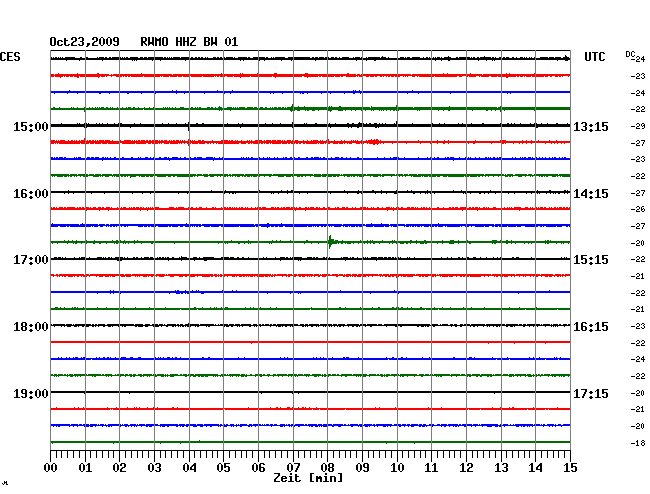The image size is (650, 494).
Task: Click minute tick label 10 on the axis
Action: pyautogui.click(x=397, y=467)
